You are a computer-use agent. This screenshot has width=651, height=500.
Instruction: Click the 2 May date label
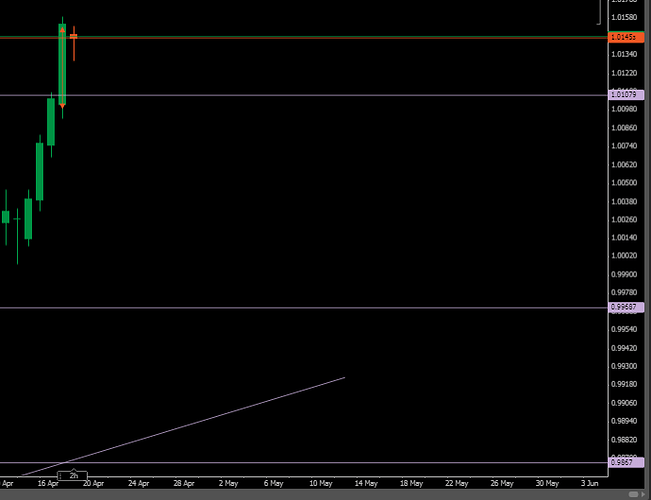228,483
